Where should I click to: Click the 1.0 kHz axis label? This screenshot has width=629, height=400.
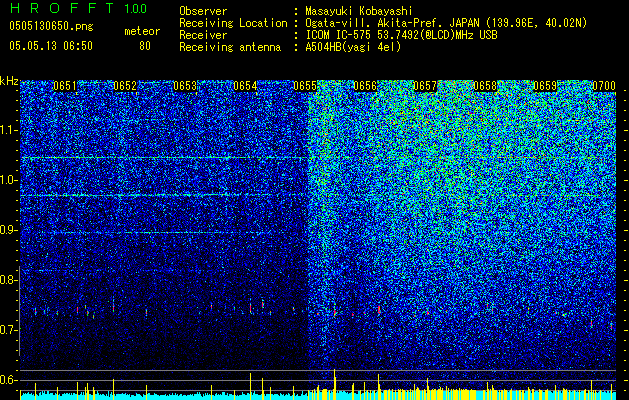coord(8,180)
